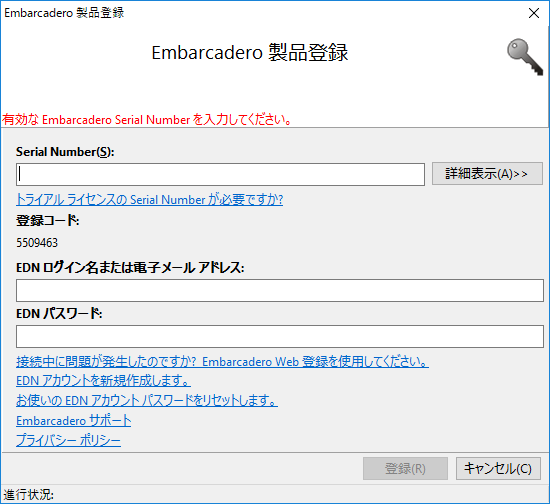Click the 登録(R) register button
The width and height of the screenshot is (550, 504).
click(405, 468)
